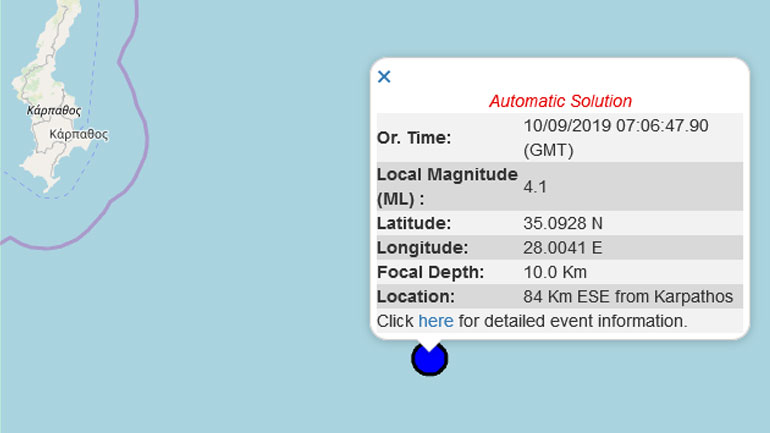Select the 'Or. Time:' row label

pos(414,137)
